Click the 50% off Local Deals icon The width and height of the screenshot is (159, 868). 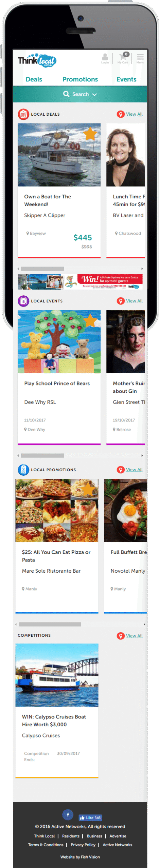coord(23,114)
